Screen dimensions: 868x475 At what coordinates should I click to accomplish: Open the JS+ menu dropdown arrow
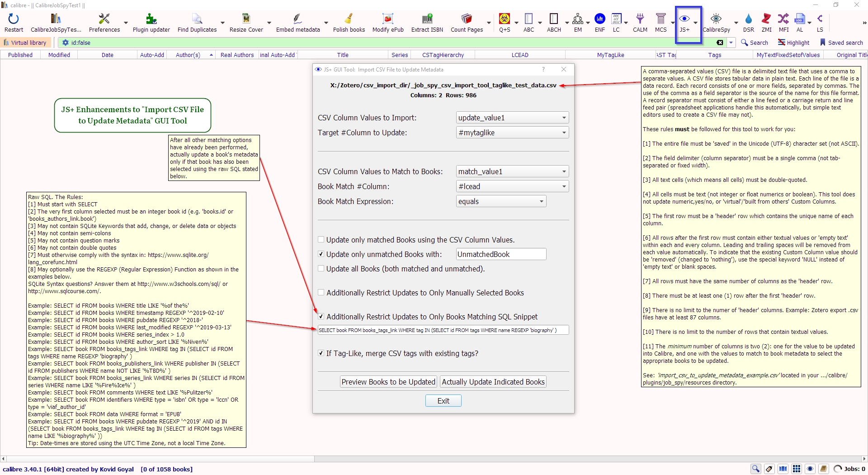coord(696,23)
